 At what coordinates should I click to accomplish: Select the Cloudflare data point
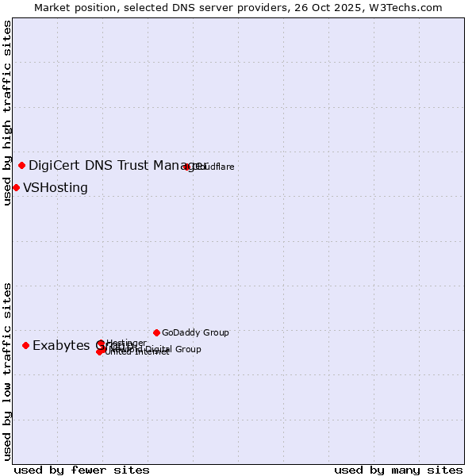pos(187,167)
